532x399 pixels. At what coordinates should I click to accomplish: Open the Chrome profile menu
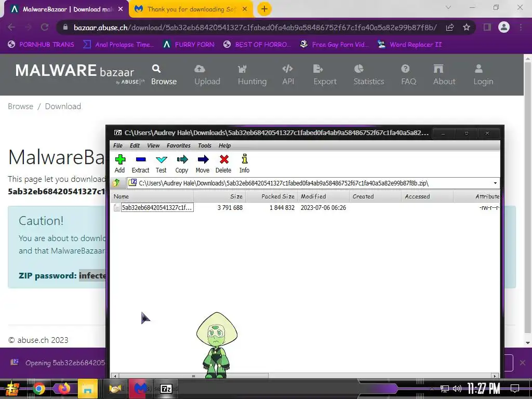coord(504,27)
